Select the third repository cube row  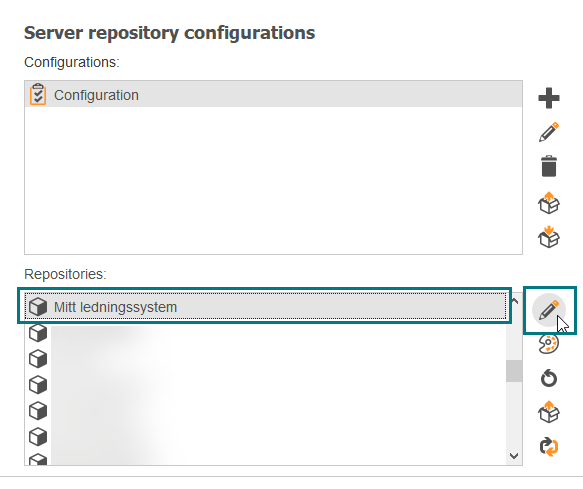pos(265,359)
